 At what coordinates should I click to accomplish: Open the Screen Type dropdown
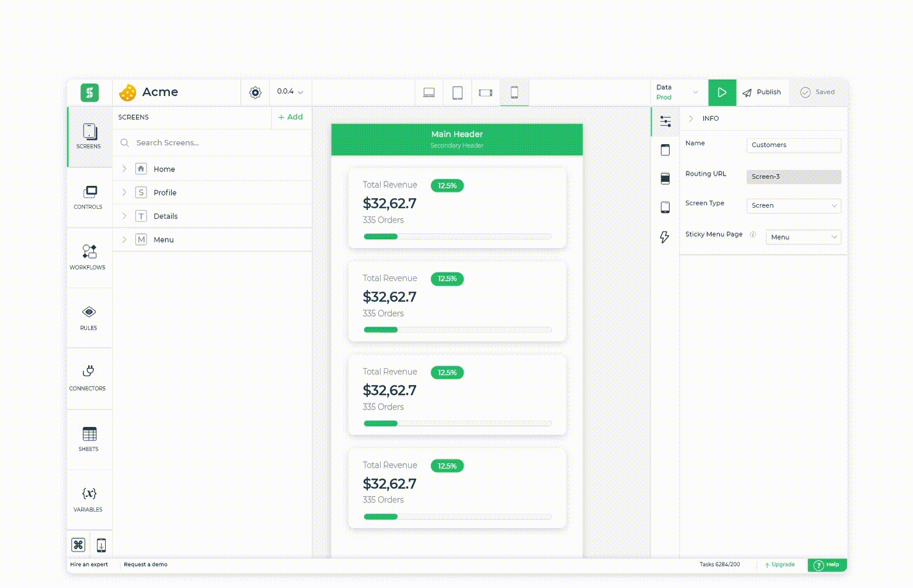[x=793, y=205]
